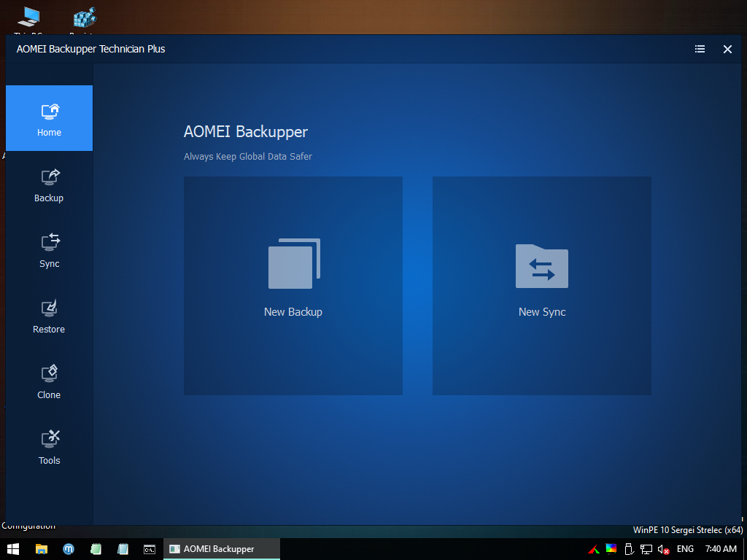Click the AOMEI Backupper heading text

tap(246, 131)
